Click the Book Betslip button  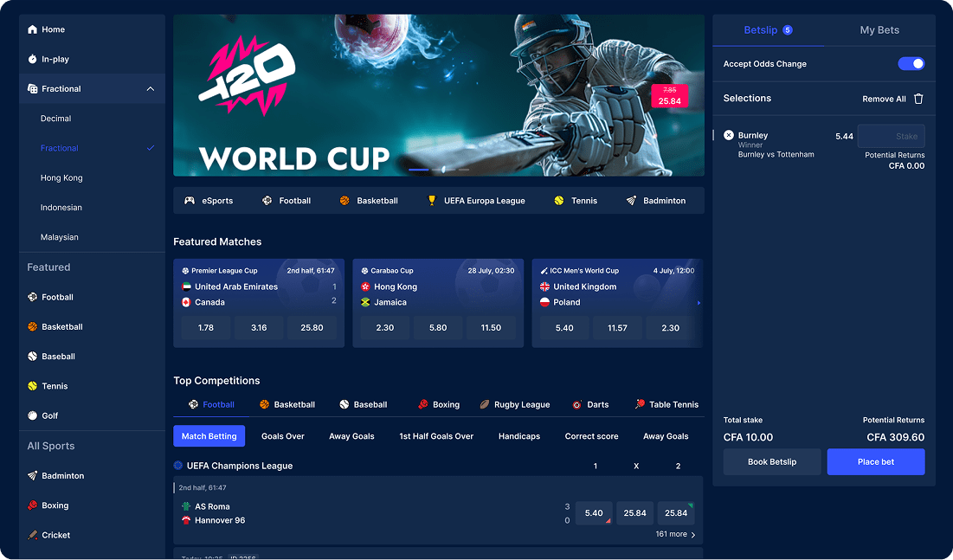point(772,461)
